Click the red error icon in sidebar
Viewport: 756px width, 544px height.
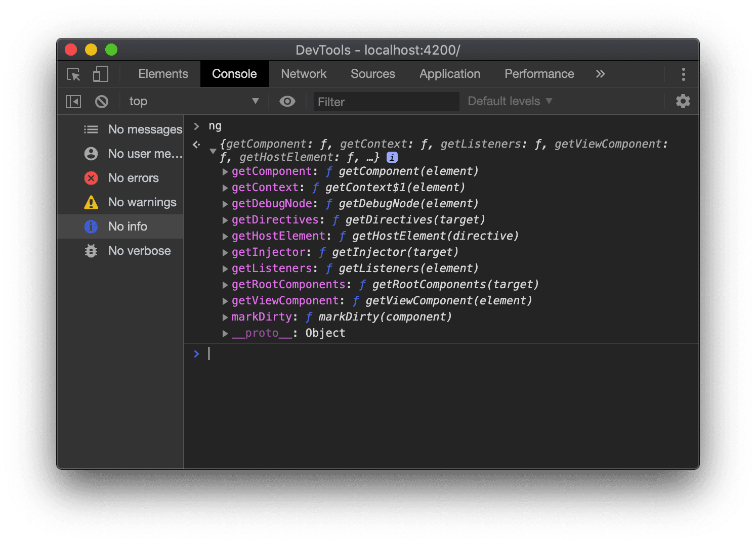pos(91,178)
